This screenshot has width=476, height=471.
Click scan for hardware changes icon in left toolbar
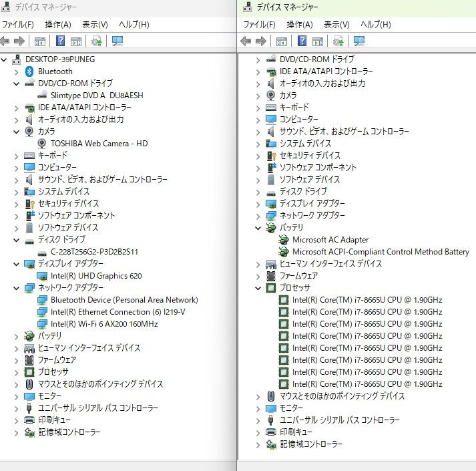(117, 41)
